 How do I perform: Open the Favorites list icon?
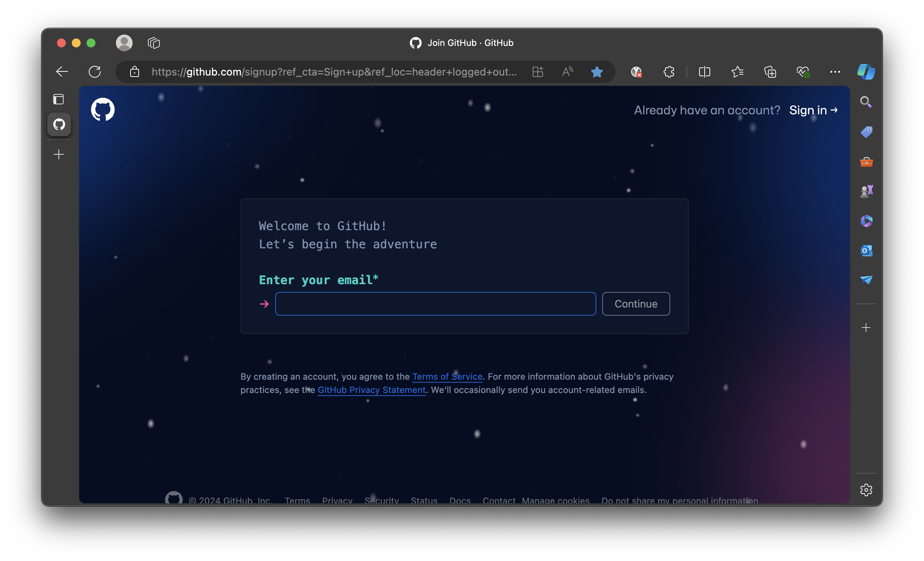pos(737,72)
